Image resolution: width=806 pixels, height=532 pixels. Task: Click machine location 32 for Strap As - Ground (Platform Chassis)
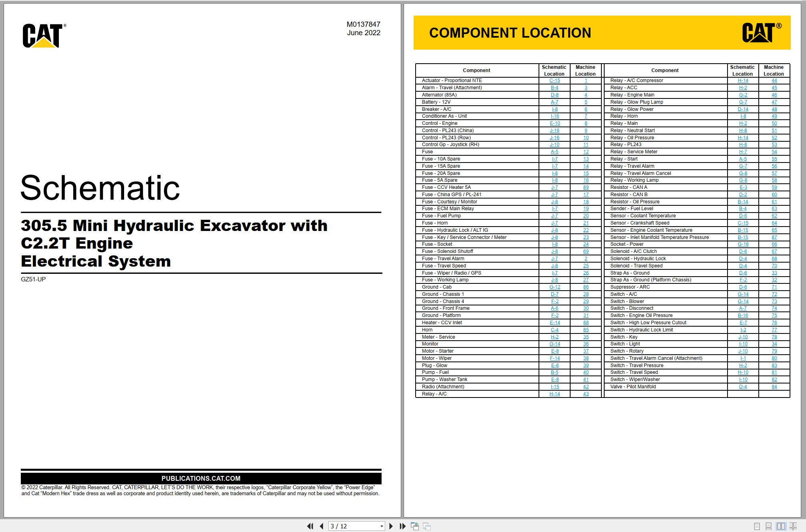[774, 280]
